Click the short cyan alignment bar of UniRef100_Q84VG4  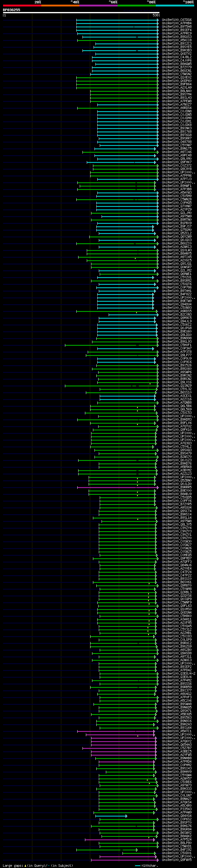coord(111,816)
